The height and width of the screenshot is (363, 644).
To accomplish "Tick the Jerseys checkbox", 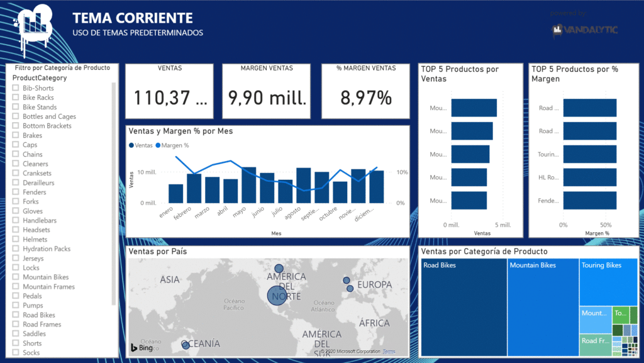I will click(x=16, y=258).
